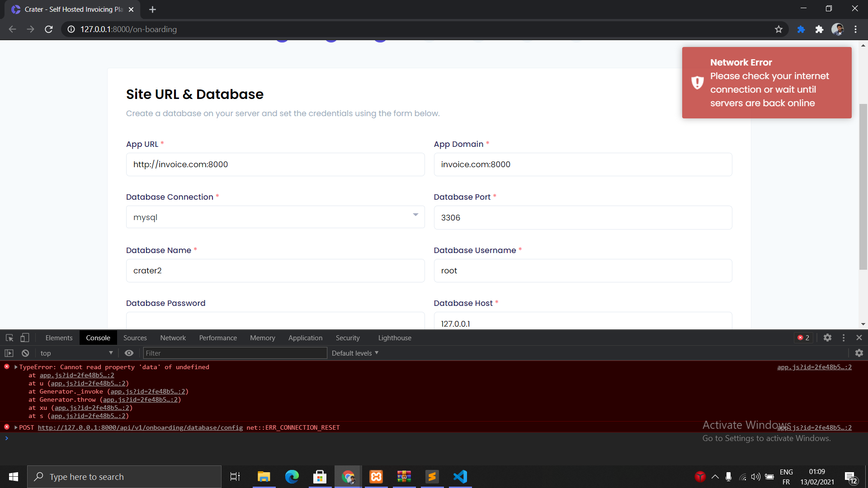
Task: Clear the console messages
Action: [x=25, y=353]
